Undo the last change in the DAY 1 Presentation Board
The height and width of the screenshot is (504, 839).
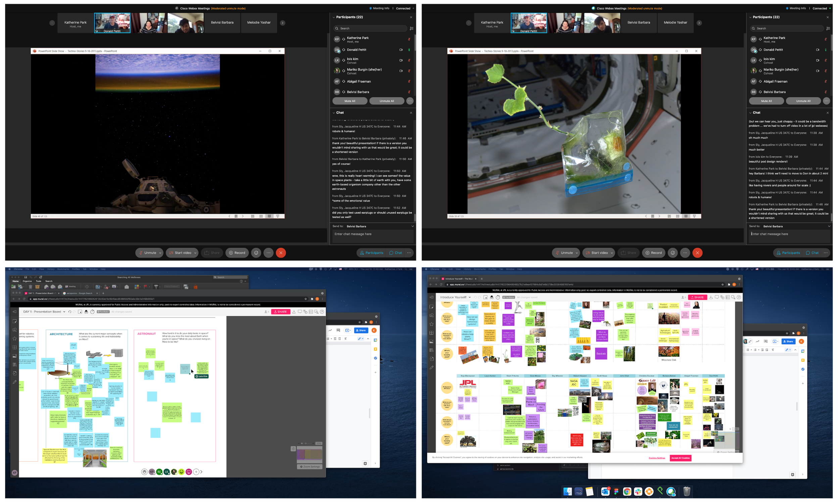tap(70, 312)
